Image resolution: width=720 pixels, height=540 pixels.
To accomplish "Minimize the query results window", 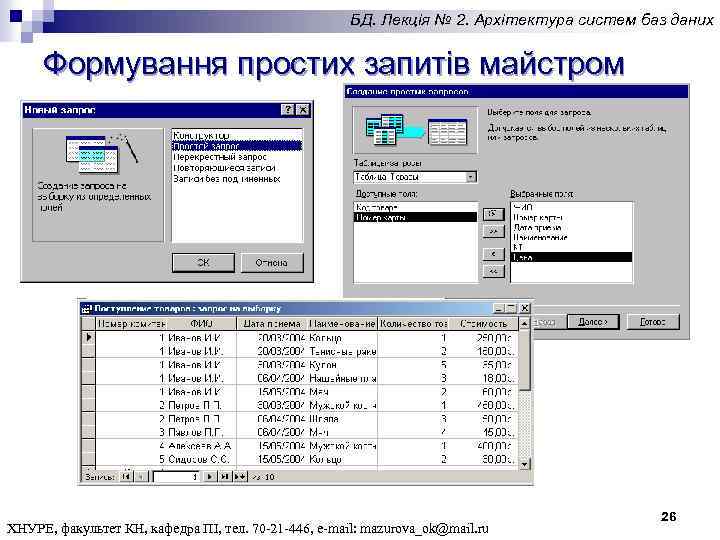I will click(x=499, y=308).
